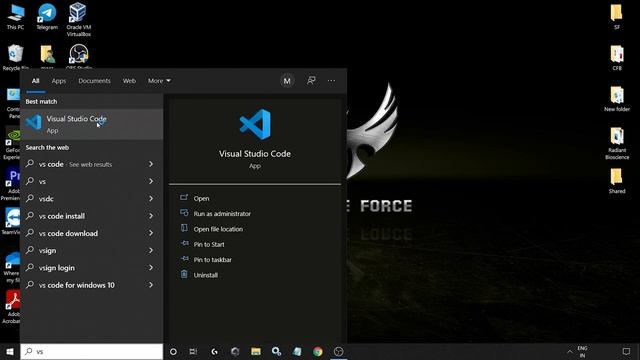Open File Explorer from the taskbar
The height and width of the screenshot is (360, 640).
256,351
